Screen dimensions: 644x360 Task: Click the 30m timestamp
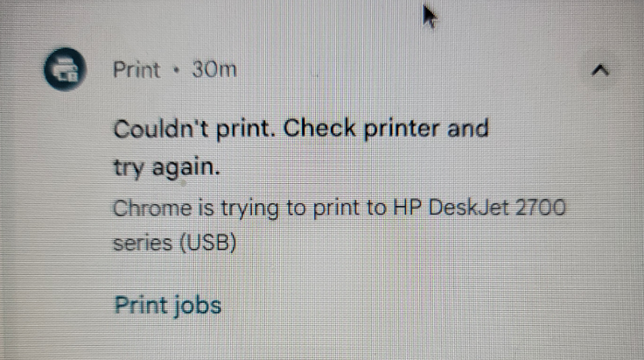click(x=214, y=69)
